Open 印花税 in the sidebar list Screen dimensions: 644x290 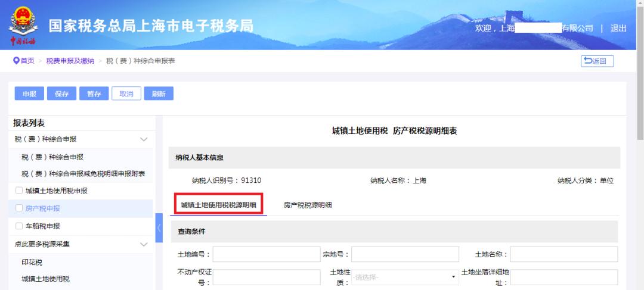pos(32,262)
